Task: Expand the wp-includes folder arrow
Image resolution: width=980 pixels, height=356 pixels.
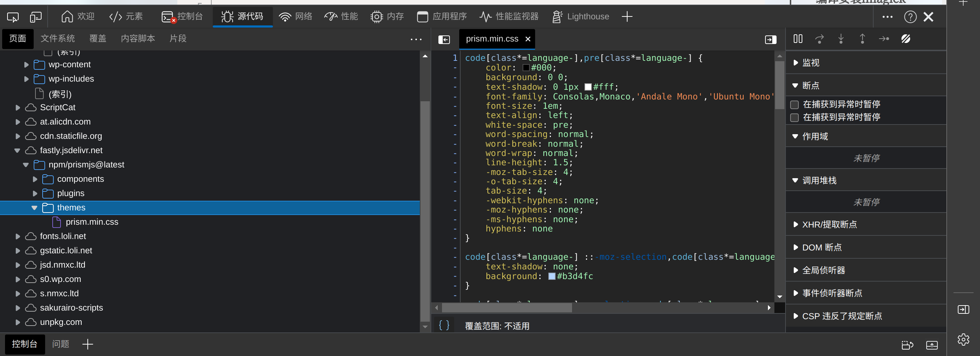Action: (x=26, y=79)
